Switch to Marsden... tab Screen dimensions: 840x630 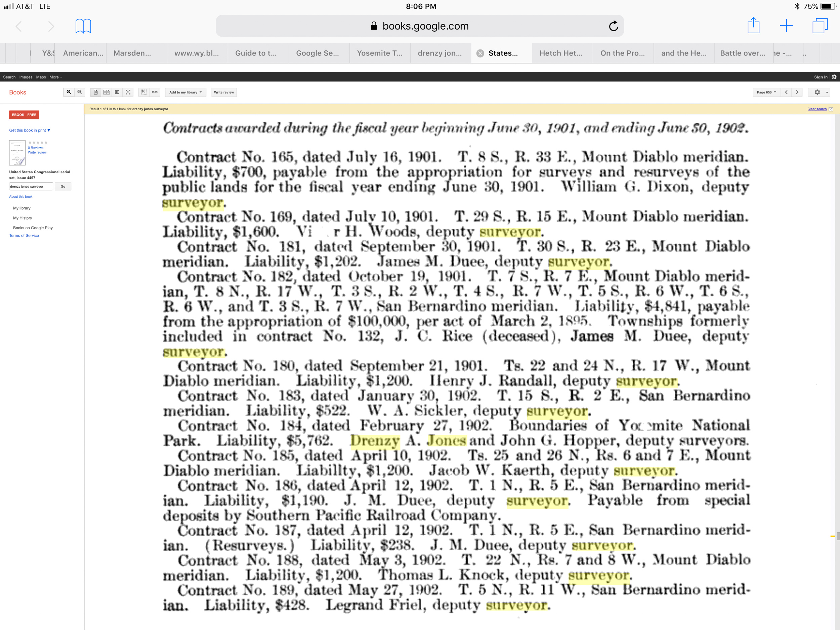137,53
